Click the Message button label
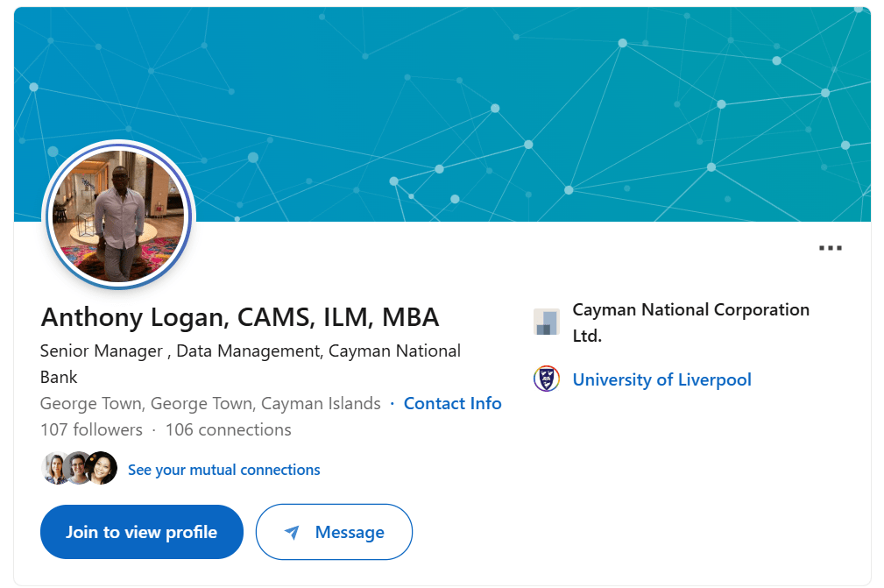Screen dimensions: 884x588 click(x=350, y=533)
